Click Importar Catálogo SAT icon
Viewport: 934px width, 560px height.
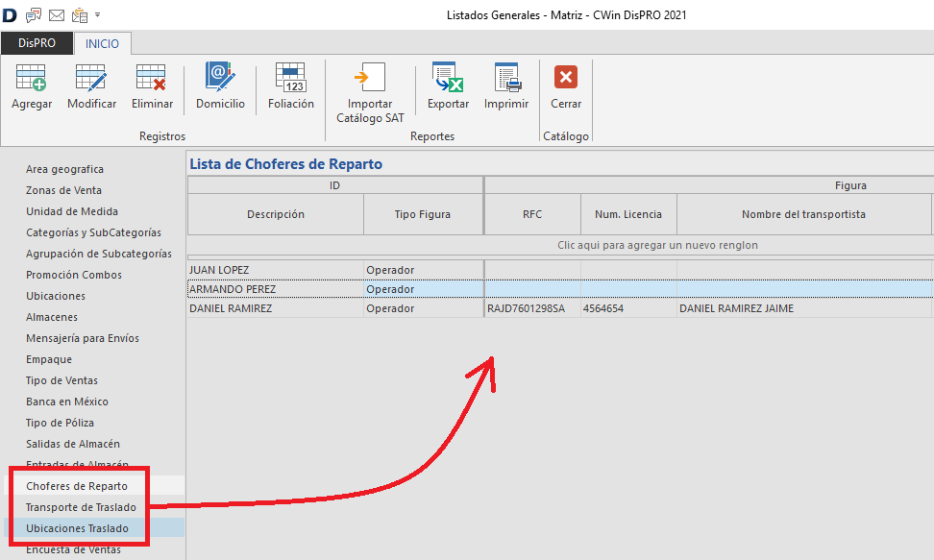point(370,79)
